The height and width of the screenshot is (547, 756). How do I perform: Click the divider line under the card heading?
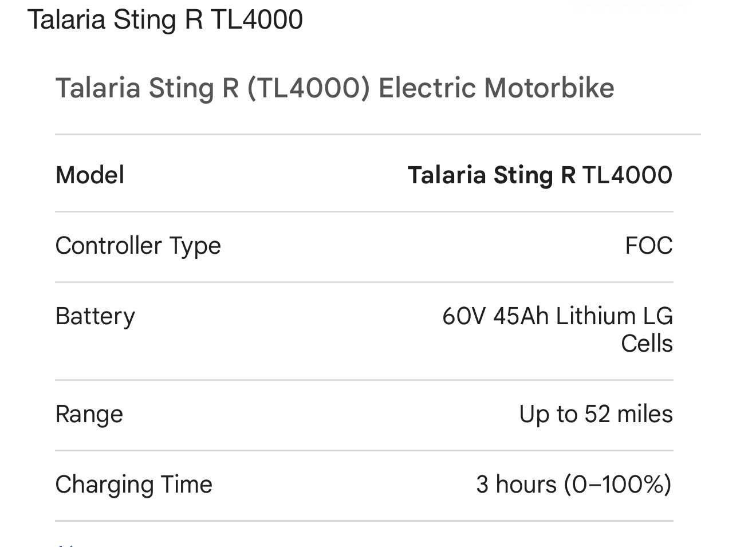tap(378, 135)
